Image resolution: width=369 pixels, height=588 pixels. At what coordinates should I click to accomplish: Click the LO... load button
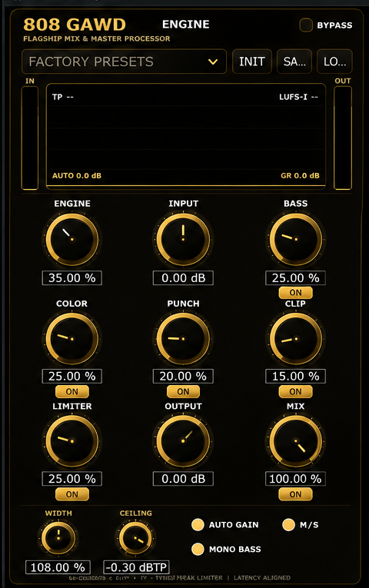point(335,61)
